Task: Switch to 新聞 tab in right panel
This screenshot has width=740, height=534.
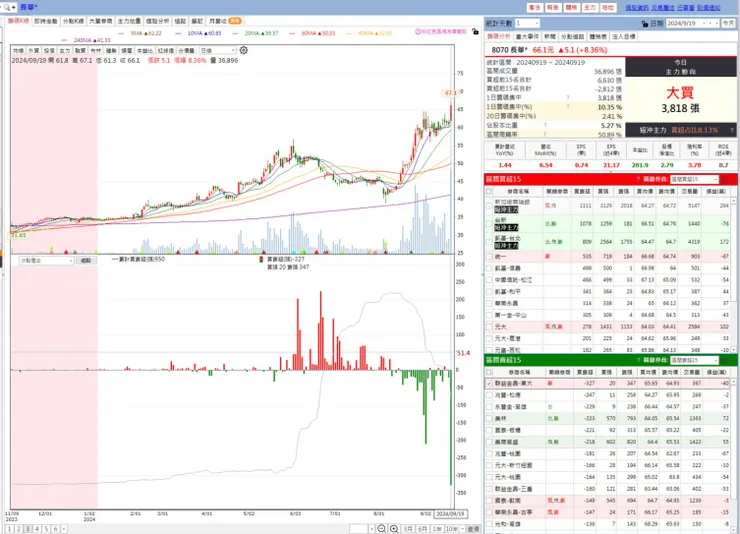Action: click(x=550, y=36)
